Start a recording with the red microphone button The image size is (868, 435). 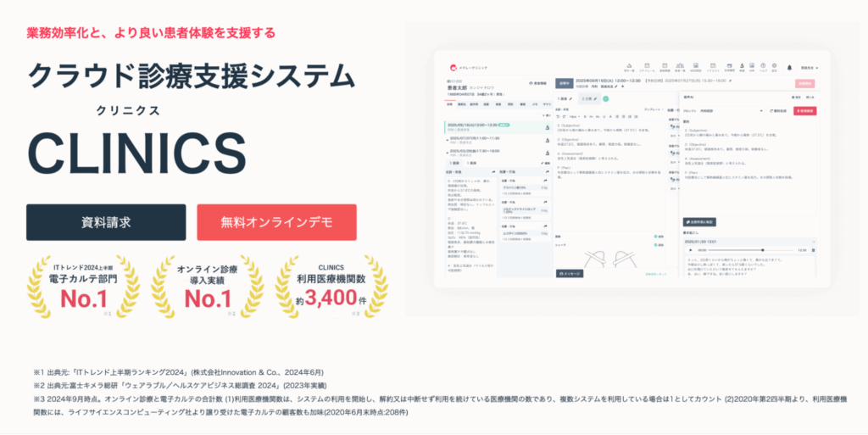805,111
